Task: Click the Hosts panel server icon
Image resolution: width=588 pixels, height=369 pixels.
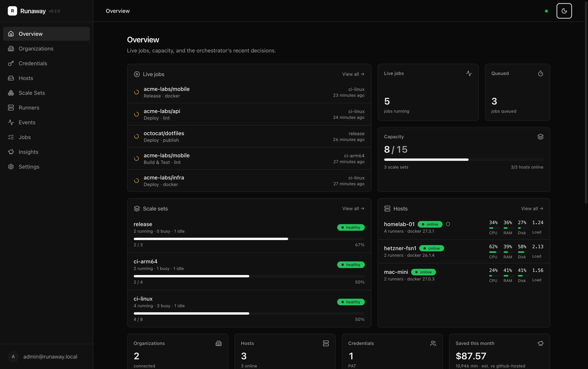Action: coord(387,209)
